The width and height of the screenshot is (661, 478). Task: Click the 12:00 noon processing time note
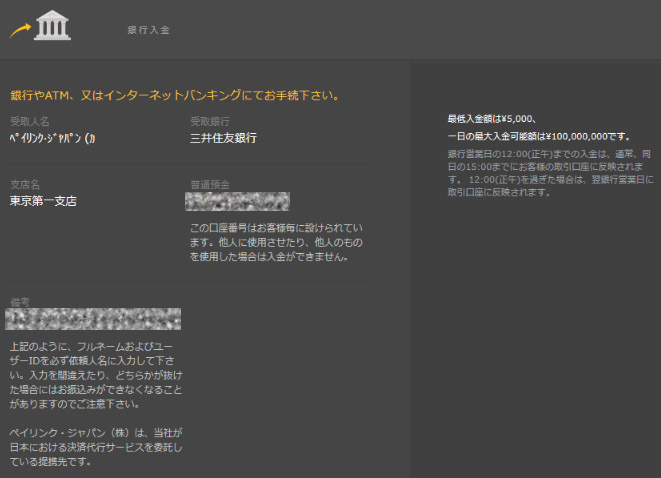[x=551, y=173]
